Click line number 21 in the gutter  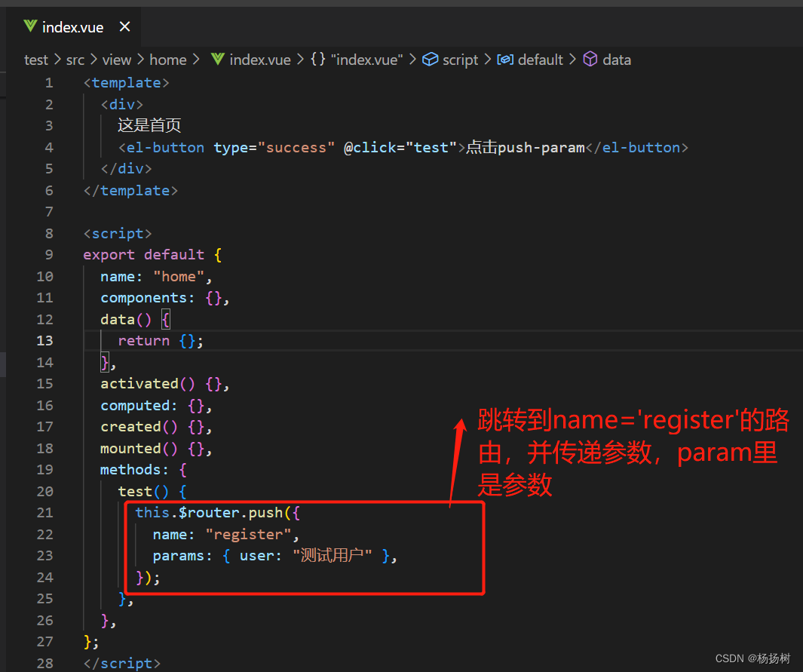(x=44, y=513)
